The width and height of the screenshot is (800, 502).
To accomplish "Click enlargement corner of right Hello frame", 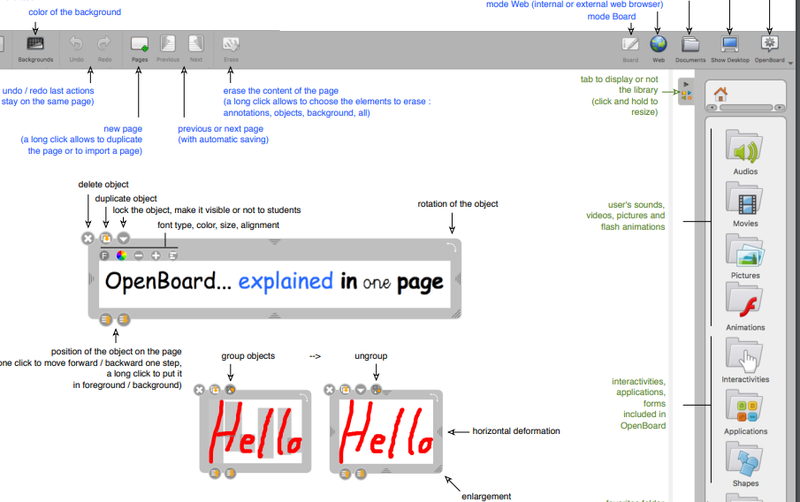I will pos(438,469).
